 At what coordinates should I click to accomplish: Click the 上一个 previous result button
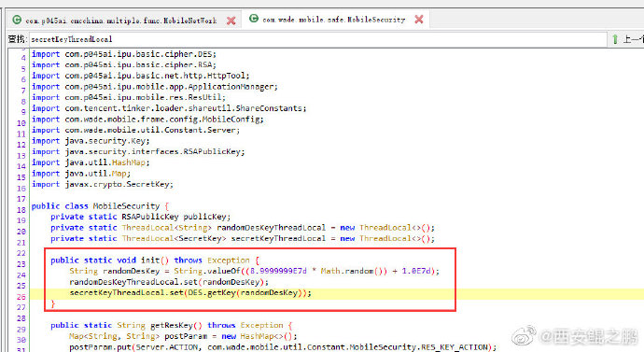[x=633, y=39]
